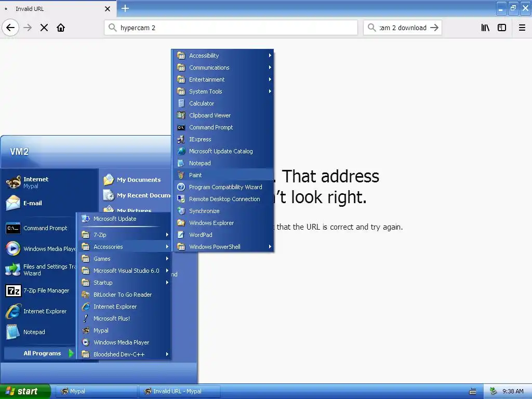
Task: Open the pinned E-mail item
Action: click(50, 203)
